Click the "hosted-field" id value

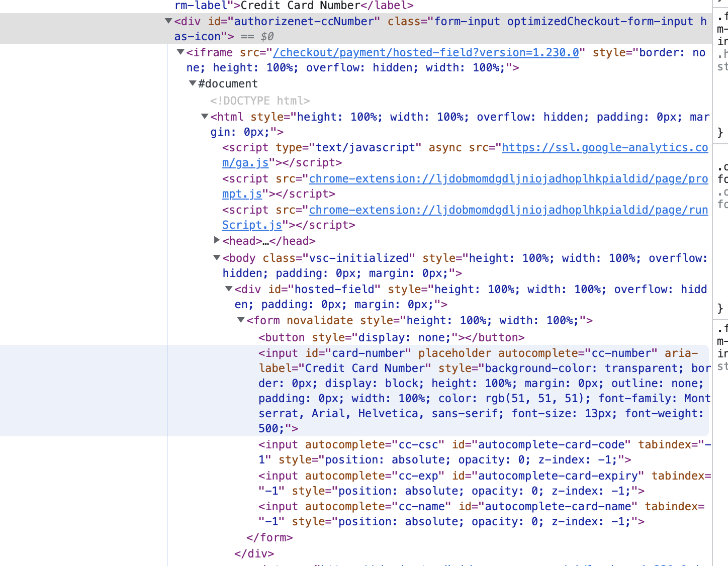click(334, 289)
